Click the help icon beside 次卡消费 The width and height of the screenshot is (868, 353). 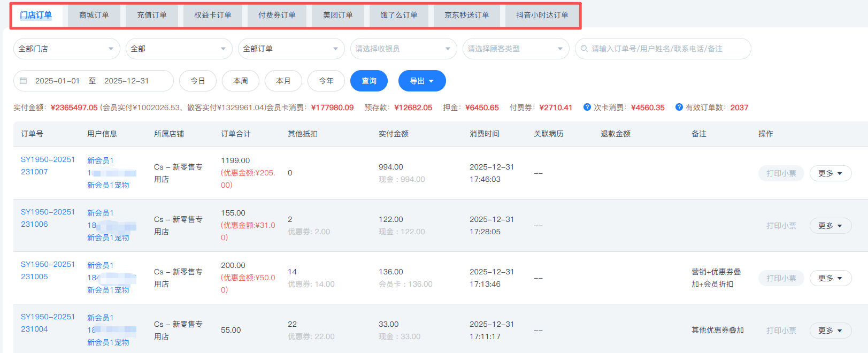point(587,107)
